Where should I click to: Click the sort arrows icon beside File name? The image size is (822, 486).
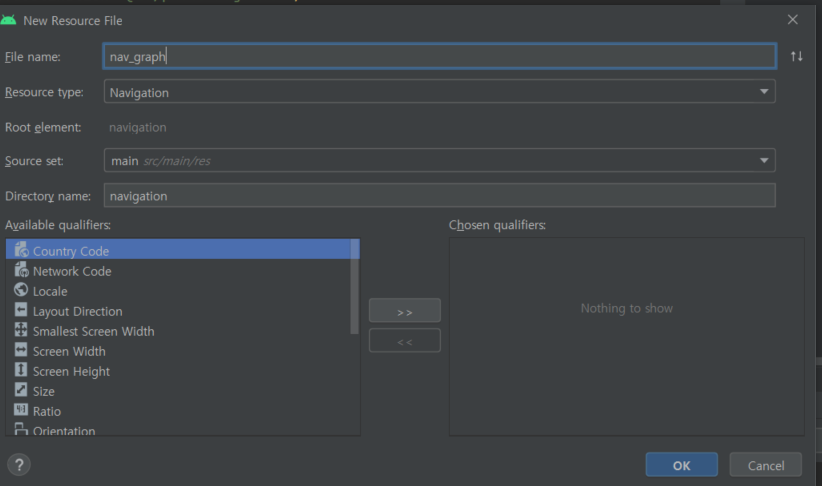point(796,56)
